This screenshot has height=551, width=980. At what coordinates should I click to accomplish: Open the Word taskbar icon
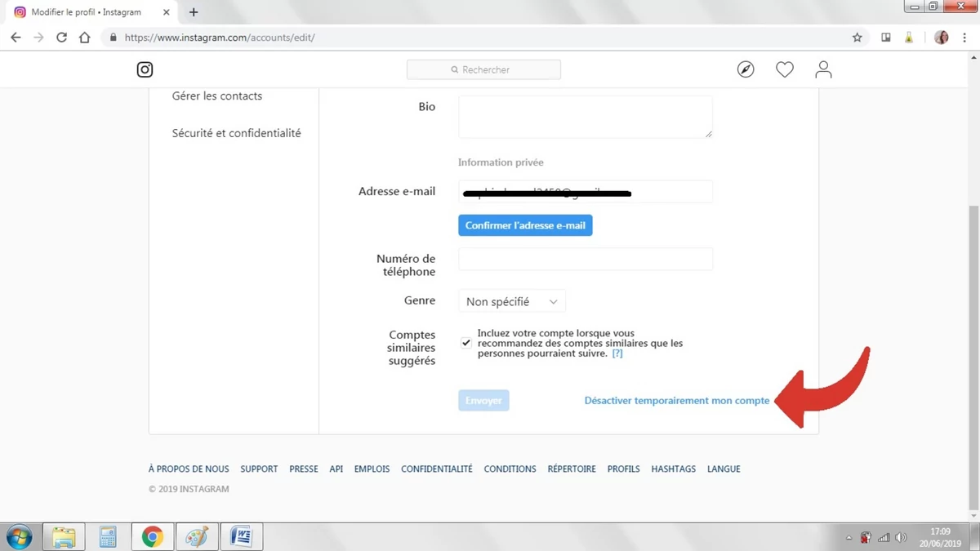tap(241, 536)
